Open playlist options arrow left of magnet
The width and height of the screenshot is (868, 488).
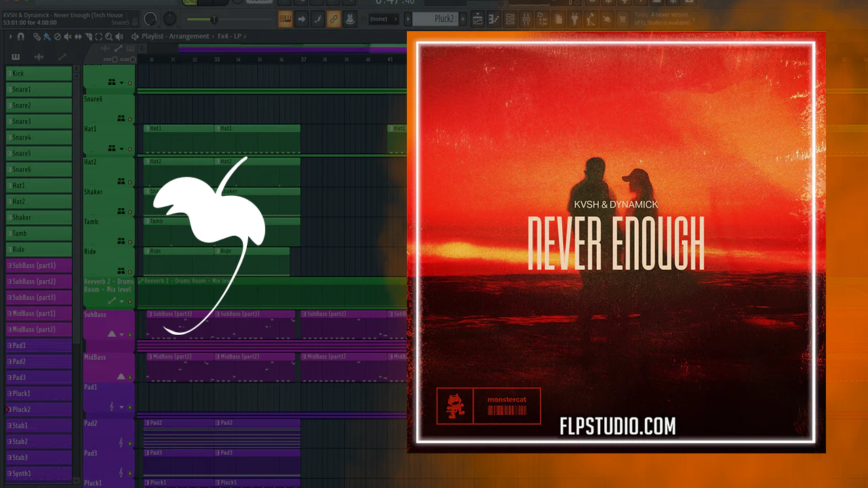coord(9,36)
